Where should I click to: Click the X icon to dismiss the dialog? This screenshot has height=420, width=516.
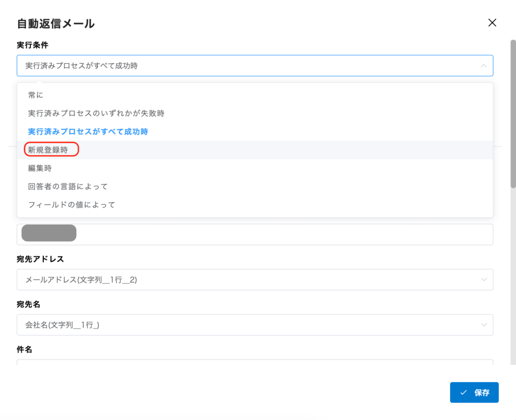[492, 23]
